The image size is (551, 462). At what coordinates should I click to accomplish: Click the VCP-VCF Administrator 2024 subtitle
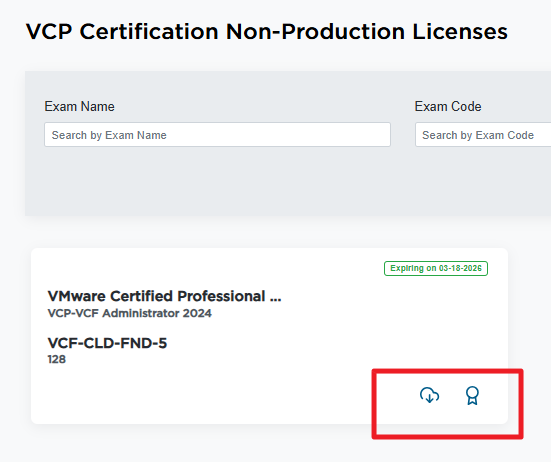click(129, 313)
